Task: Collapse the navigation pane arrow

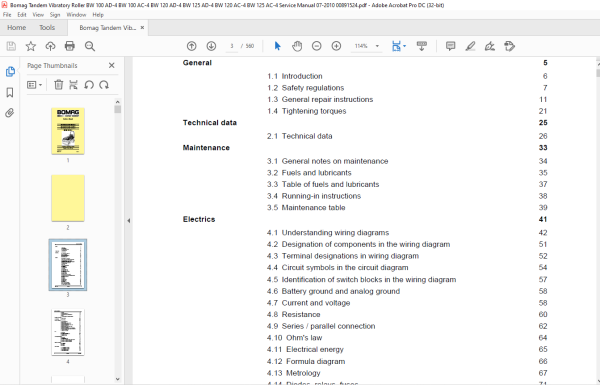Action: pyautogui.click(x=129, y=220)
